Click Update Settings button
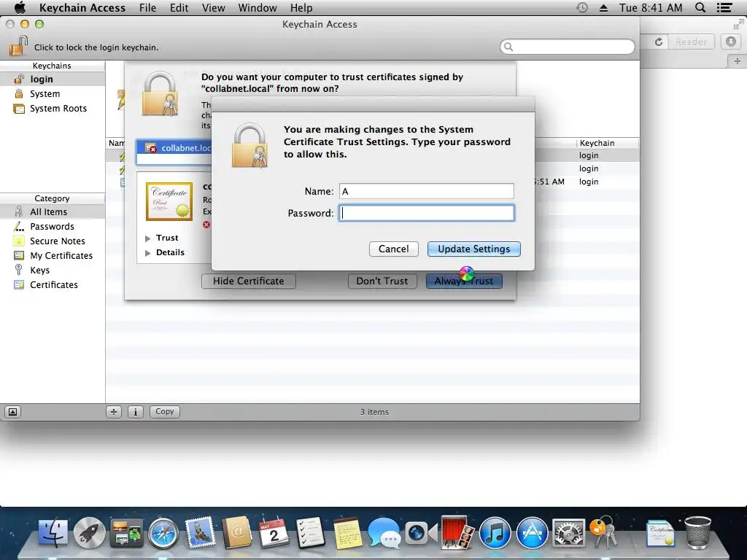Viewport: 747px width, 560px height. coord(474,249)
